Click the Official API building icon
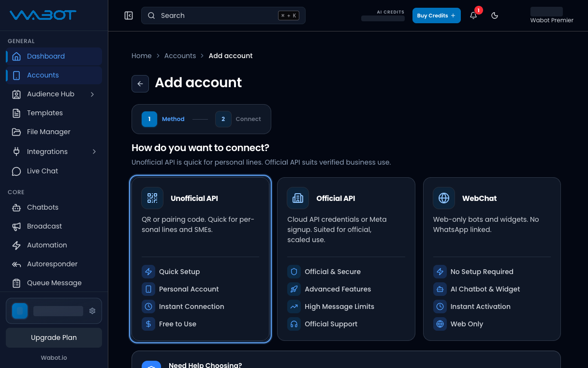588x368 pixels. 298,198
